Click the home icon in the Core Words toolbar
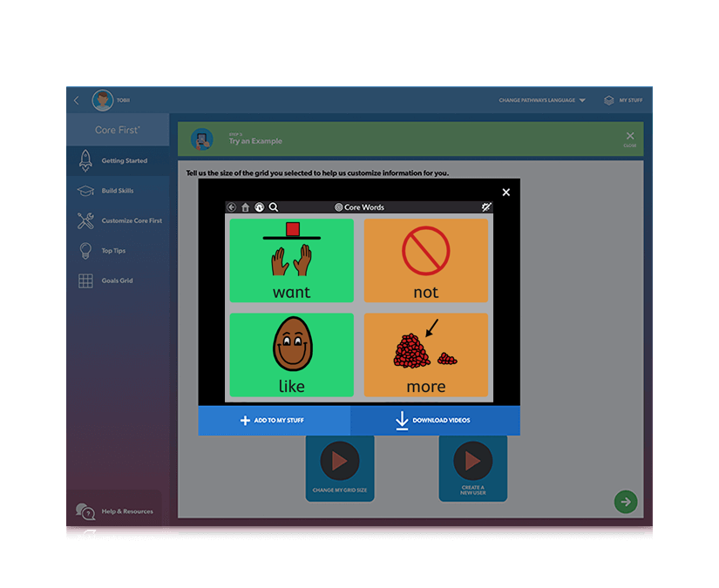This screenshot has width=719, height=588. click(245, 206)
